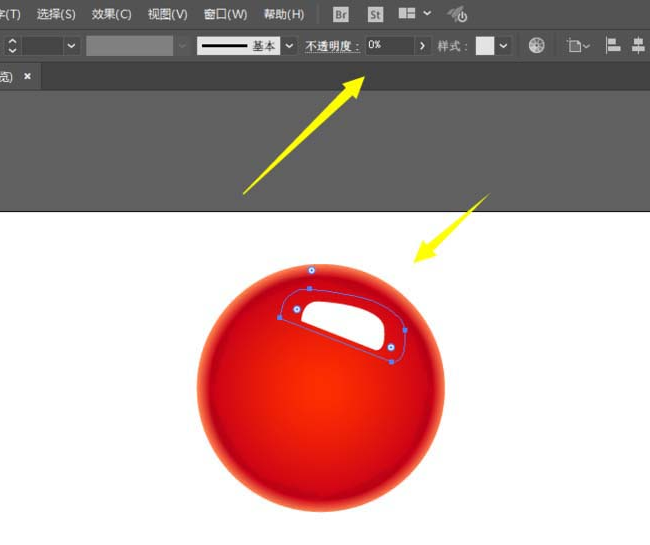The image size is (650, 545).
Task: Click the arrange documents layout icon
Action: (x=407, y=14)
